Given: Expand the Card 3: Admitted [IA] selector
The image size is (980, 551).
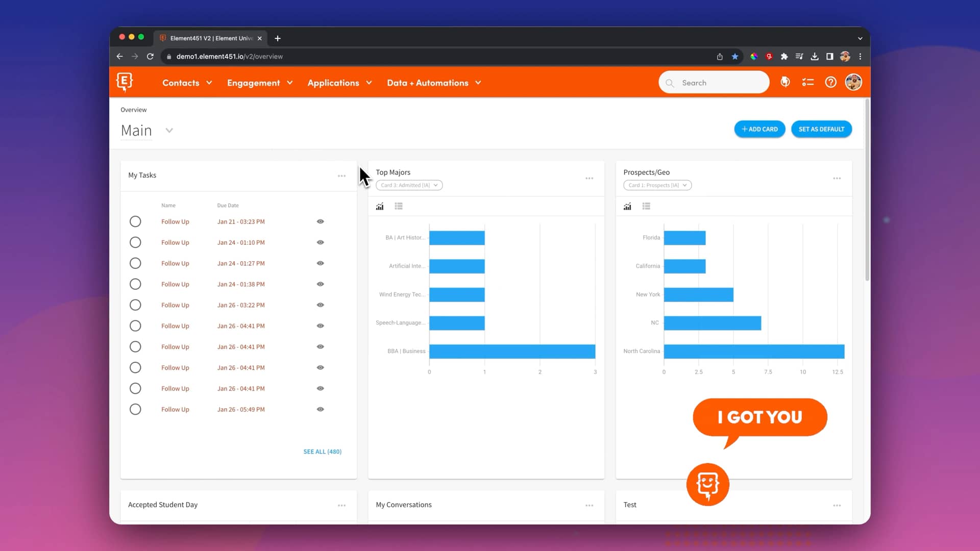Looking at the screenshot, I should coord(409,185).
